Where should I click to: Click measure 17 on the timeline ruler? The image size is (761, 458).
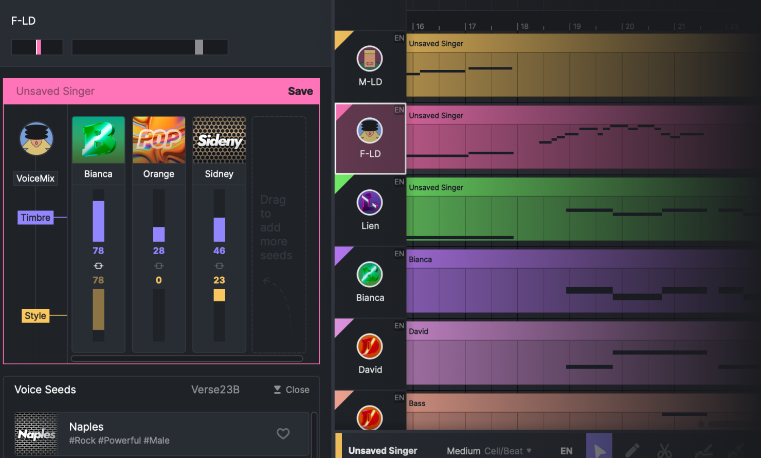[x=470, y=26]
